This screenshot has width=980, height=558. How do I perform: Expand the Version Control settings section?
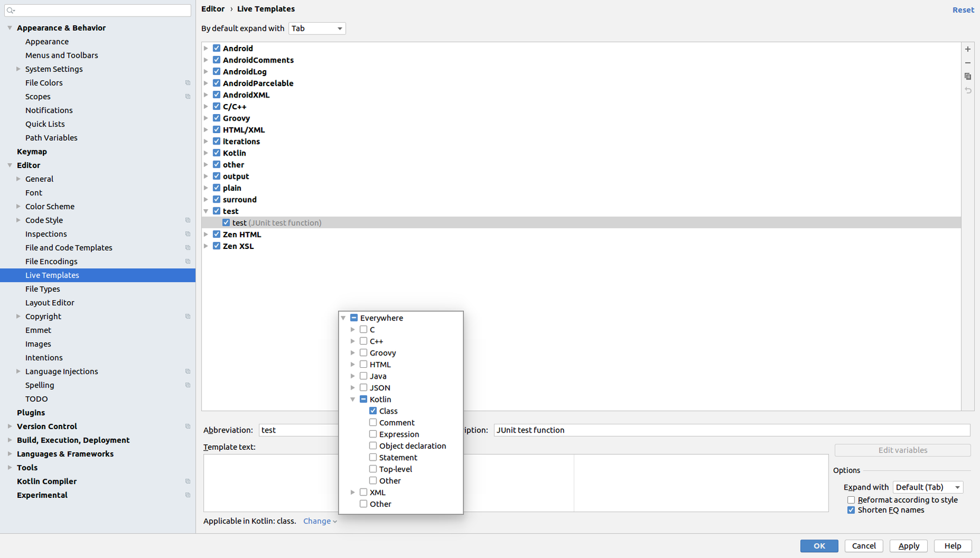click(x=10, y=426)
